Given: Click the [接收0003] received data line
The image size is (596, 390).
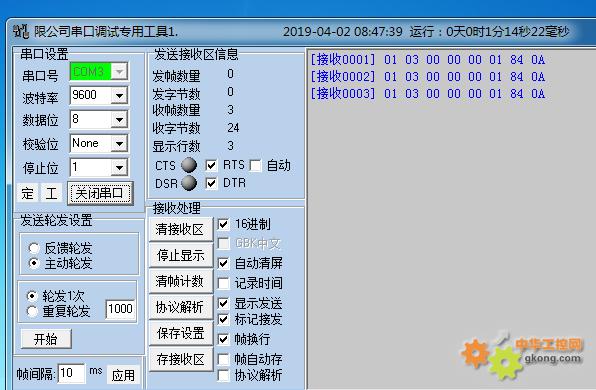Looking at the screenshot, I should [x=428, y=94].
